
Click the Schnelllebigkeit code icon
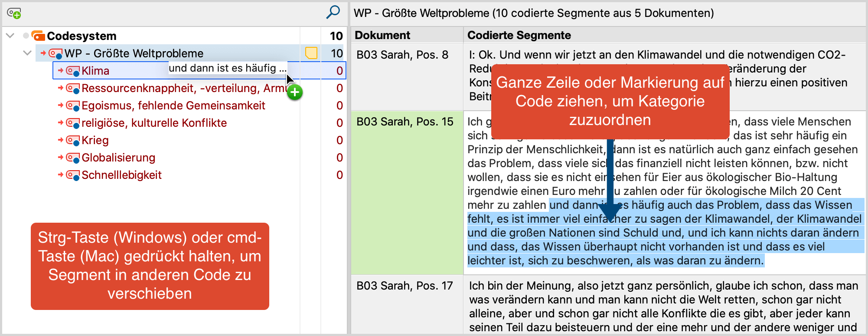tap(73, 175)
